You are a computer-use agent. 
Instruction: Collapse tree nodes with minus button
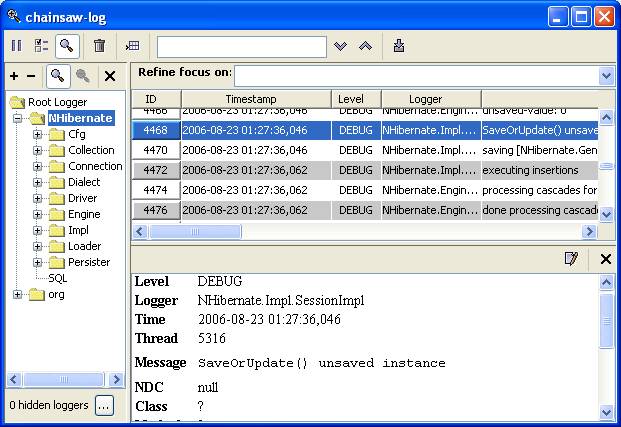tap(31, 76)
